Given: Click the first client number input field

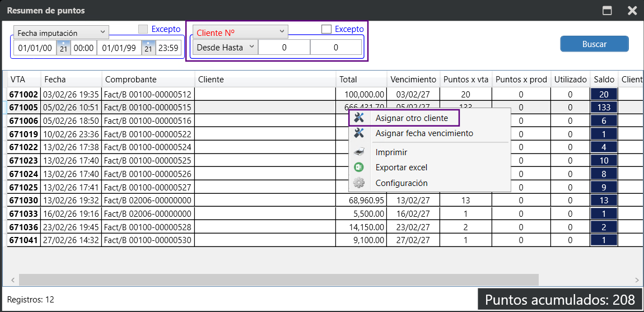Looking at the screenshot, I should [284, 48].
